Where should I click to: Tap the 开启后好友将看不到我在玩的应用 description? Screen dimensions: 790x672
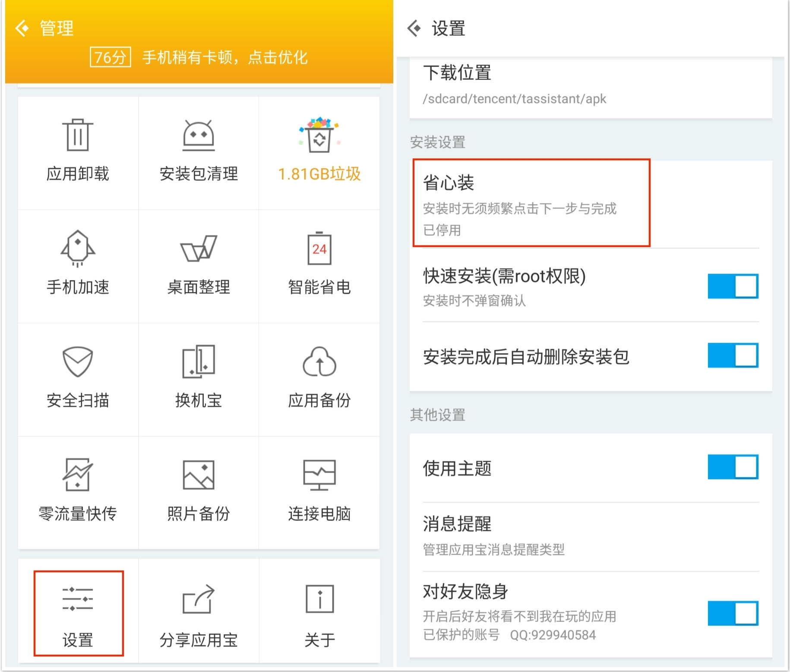[x=520, y=616]
